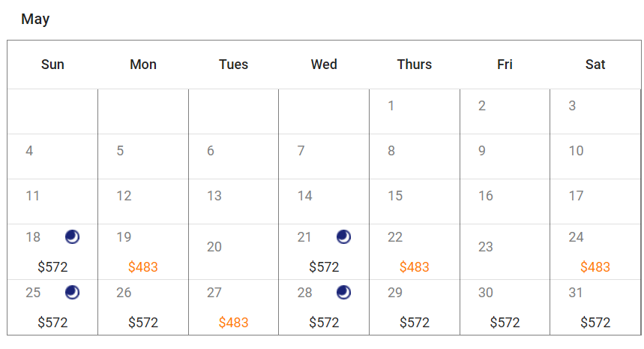Click the moon icon on May 28
The image size is (644, 349).
tap(343, 292)
